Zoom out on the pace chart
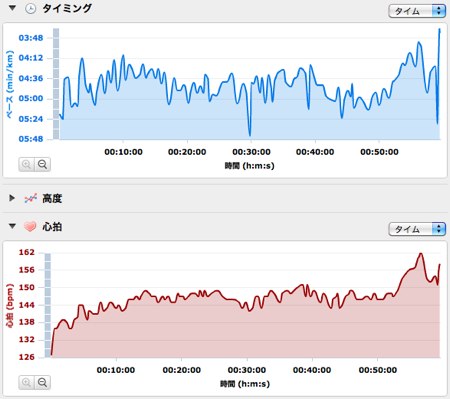Image resolution: width=450 pixels, height=399 pixels. pyautogui.click(x=42, y=164)
